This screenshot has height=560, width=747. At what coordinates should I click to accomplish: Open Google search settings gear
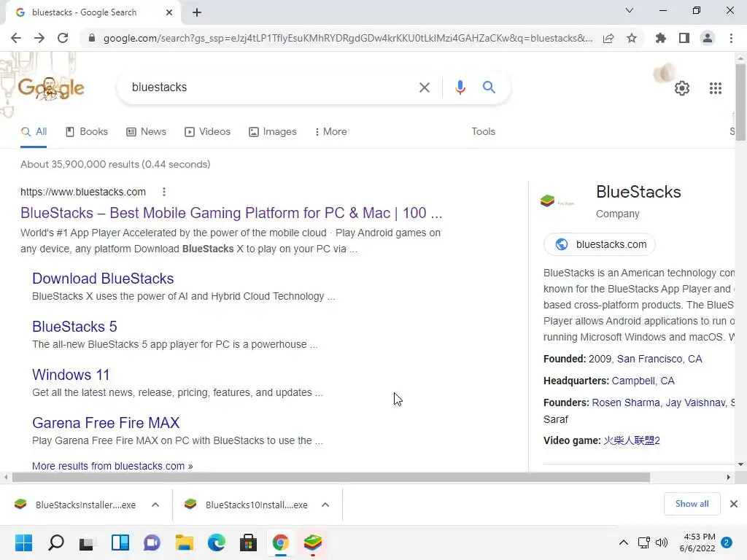pyautogui.click(x=682, y=88)
